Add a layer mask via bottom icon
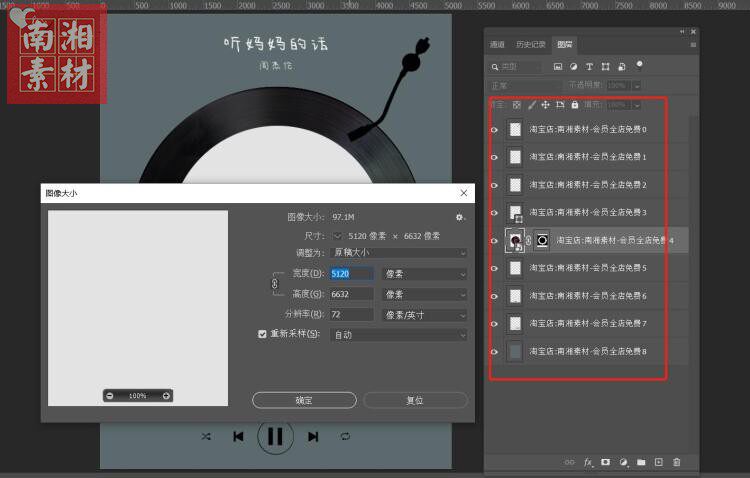750x478 pixels. point(606,462)
